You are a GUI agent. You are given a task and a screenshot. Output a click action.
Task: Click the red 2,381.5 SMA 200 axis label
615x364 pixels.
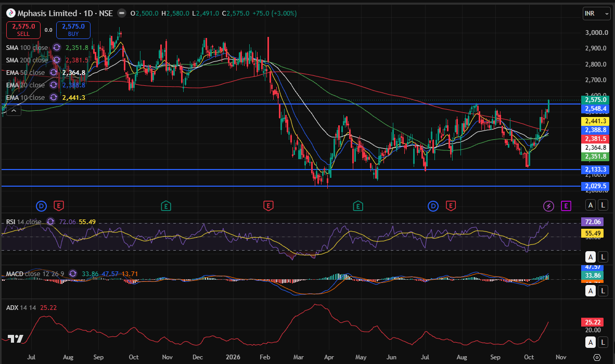click(x=596, y=139)
